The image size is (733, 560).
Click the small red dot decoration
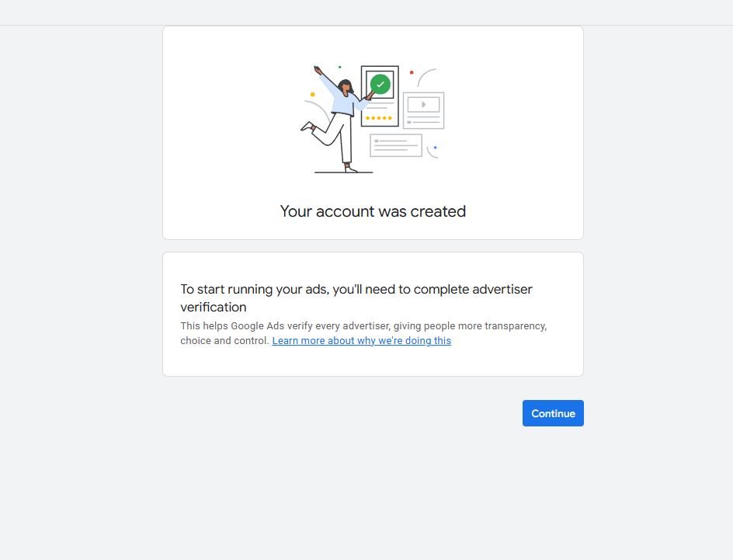[x=412, y=72]
